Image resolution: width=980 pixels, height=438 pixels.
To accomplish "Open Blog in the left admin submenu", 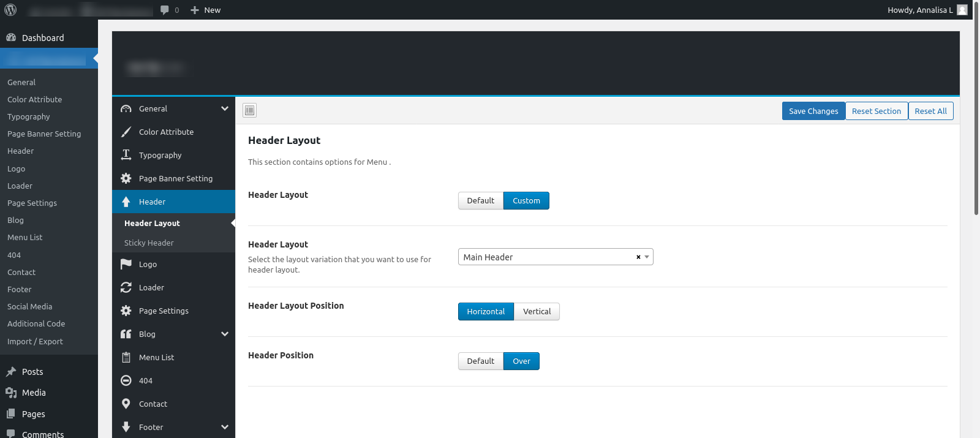I will pyautogui.click(x=15, y=220).
